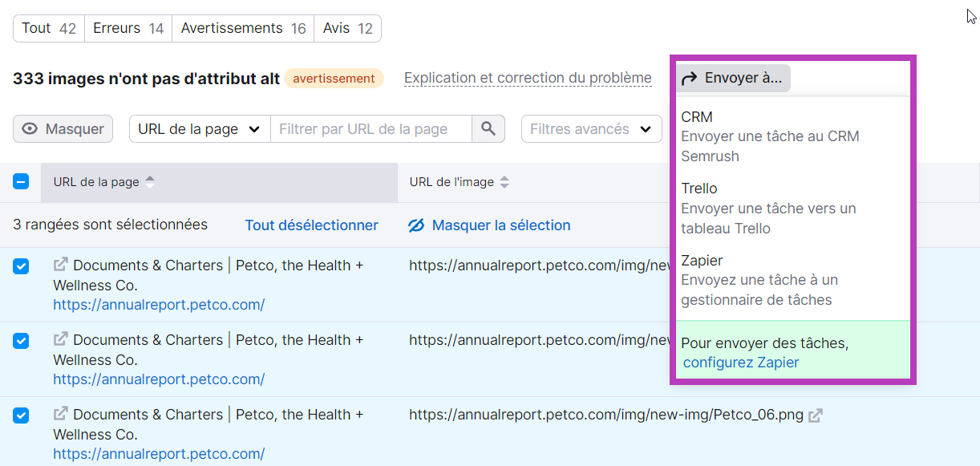Uncheck the first row's selection checkbox

pyautogui.click(x=21, y=265)
